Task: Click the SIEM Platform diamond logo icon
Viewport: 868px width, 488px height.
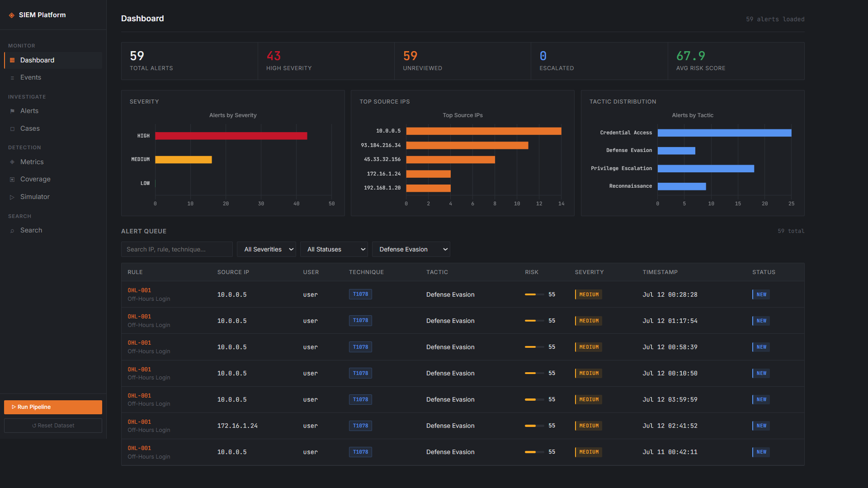Action: pos(12,15)
